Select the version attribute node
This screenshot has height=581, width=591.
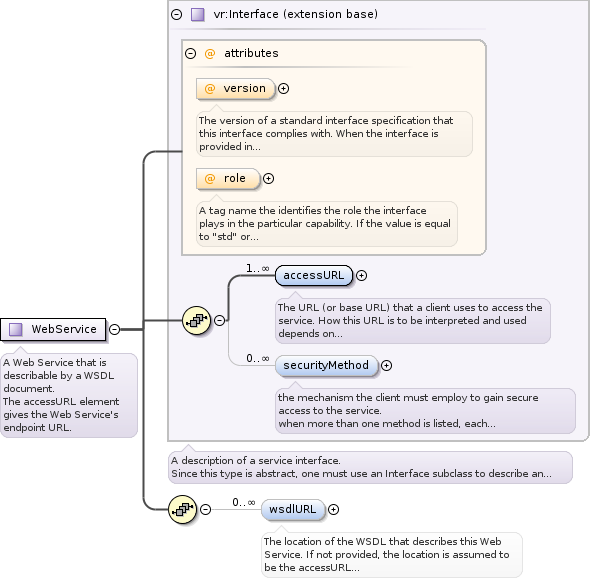[x=236, y=89]
